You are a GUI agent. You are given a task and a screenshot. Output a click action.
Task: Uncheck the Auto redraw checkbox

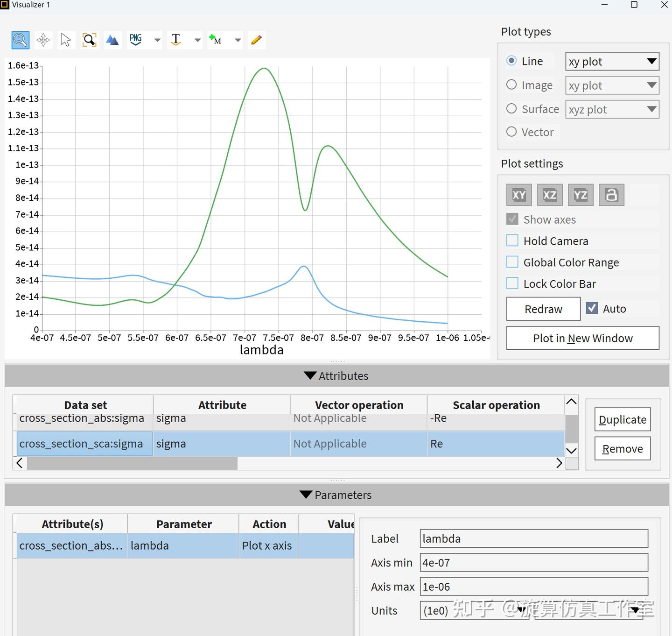592,308
